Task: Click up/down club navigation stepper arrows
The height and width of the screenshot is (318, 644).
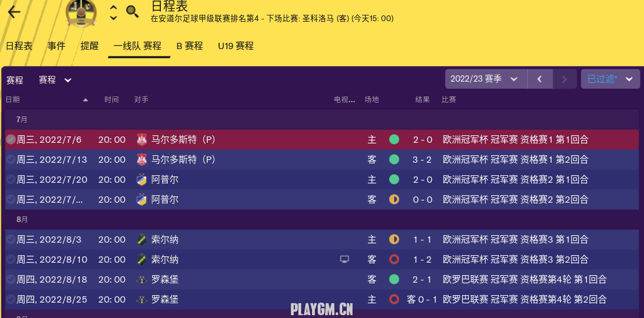Action: coord(114,13)
